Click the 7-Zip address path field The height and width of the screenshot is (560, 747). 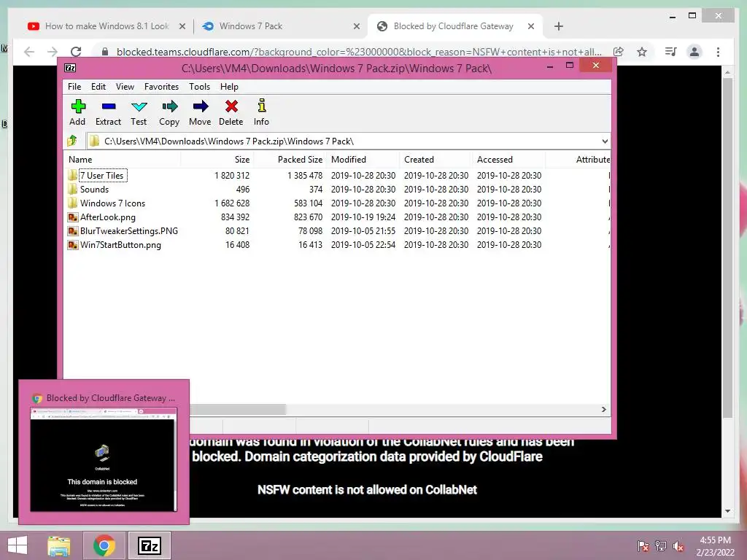348,141
